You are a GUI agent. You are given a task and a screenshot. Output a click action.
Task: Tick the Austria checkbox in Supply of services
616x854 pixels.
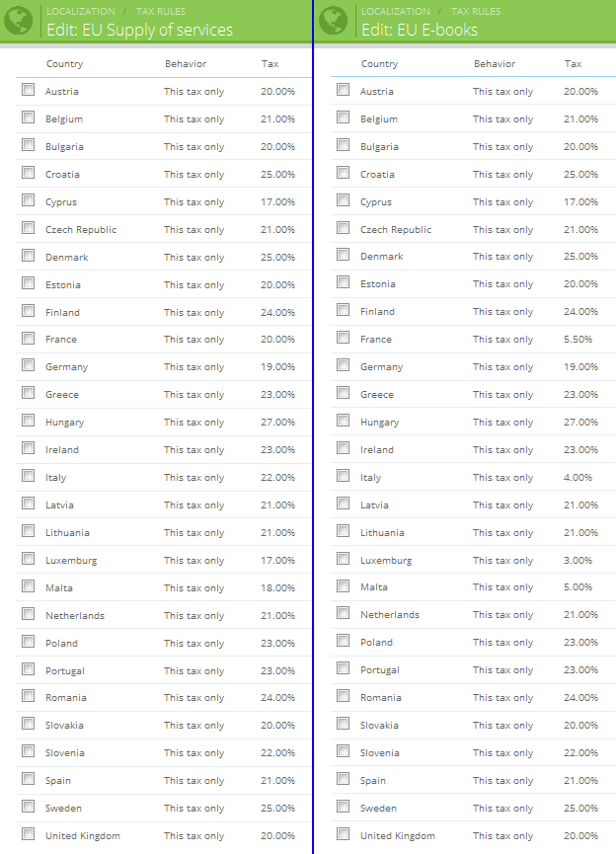coord(29,89)
